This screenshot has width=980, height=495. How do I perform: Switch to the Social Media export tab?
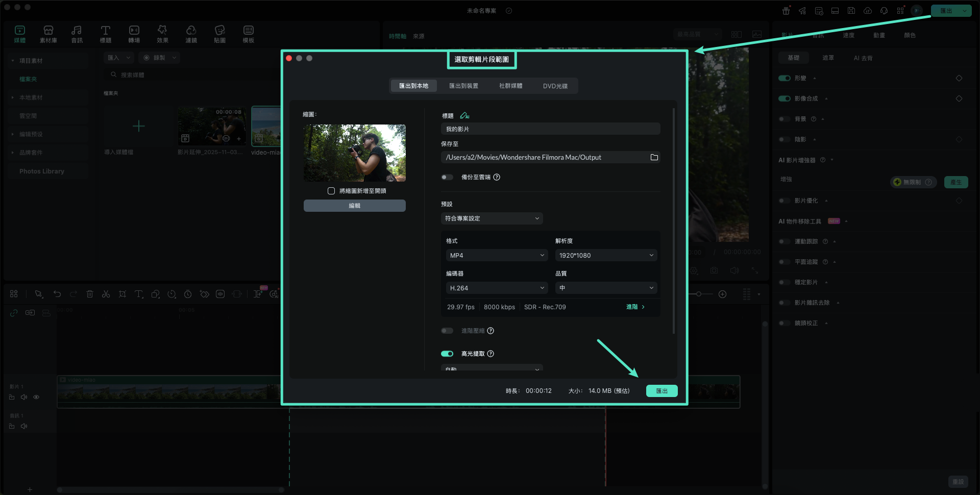[x=510, y=86]
